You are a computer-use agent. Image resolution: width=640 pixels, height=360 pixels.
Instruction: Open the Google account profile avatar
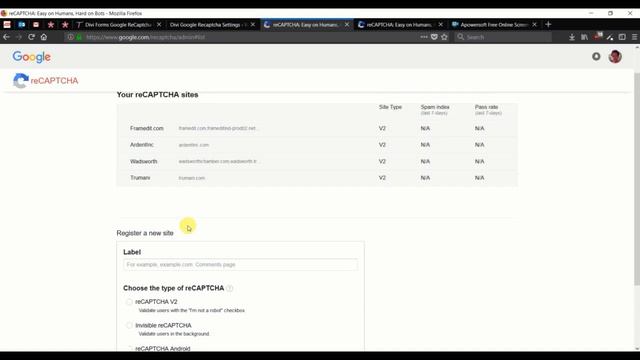[x=615, y=56]
